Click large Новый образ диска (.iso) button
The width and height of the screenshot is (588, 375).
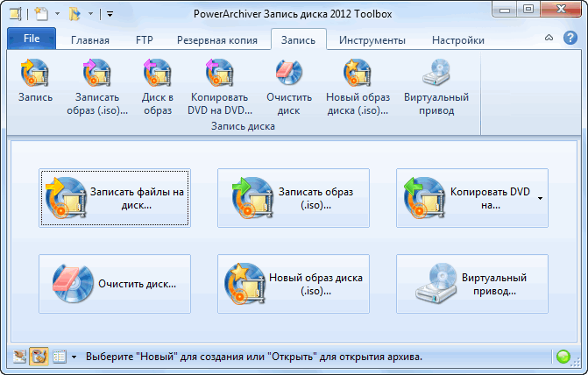point(294,284)
